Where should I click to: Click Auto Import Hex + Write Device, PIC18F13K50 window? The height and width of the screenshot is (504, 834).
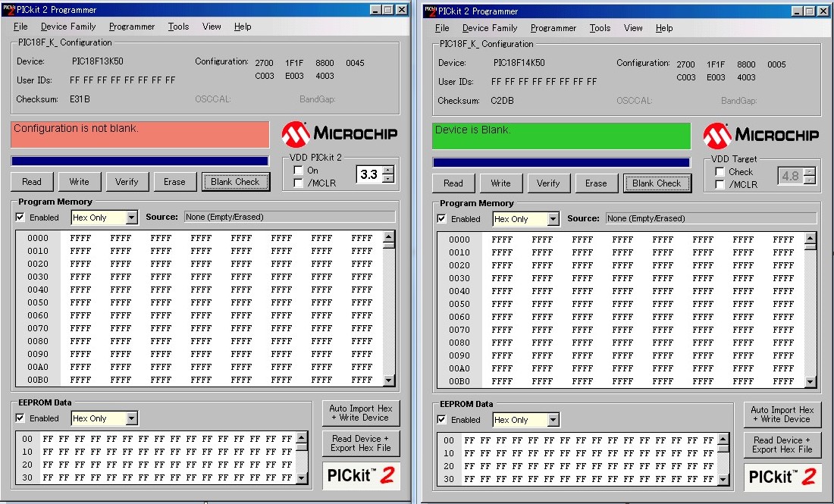(x=361, y=413)
